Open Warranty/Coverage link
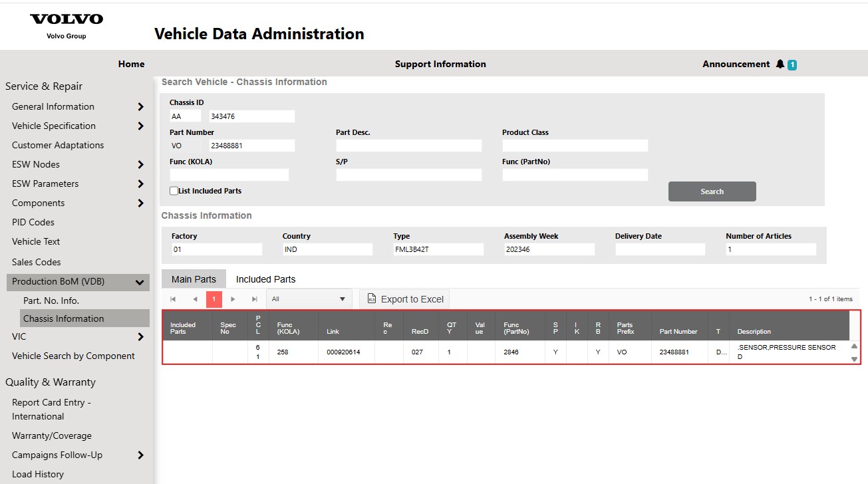 point(52,435)
